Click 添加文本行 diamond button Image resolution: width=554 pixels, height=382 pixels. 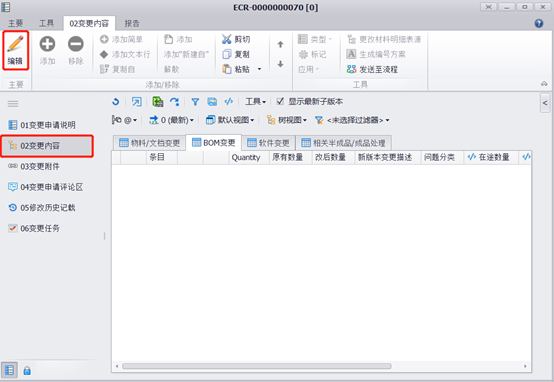125,54
